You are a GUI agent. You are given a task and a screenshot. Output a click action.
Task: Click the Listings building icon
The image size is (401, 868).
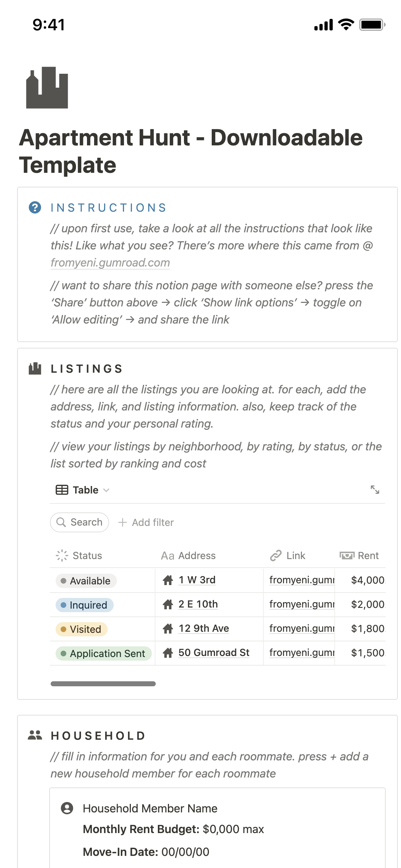coord(35,368)
